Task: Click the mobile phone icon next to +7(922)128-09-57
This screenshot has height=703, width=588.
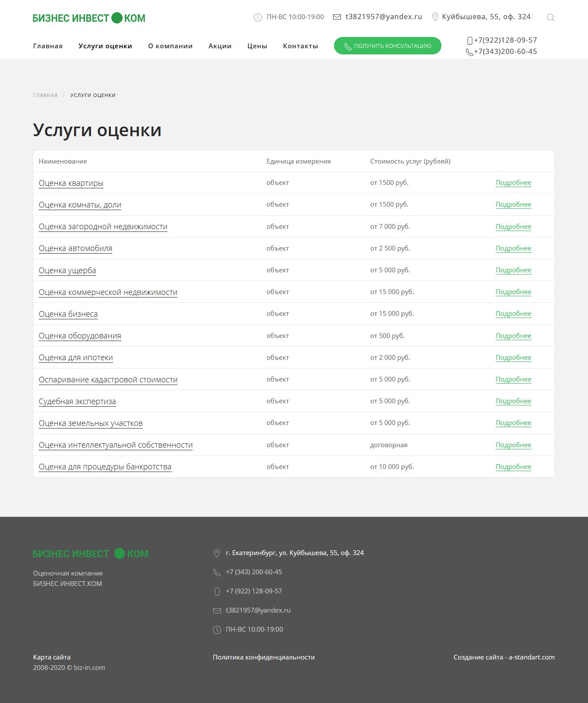Action: (470, 41)
